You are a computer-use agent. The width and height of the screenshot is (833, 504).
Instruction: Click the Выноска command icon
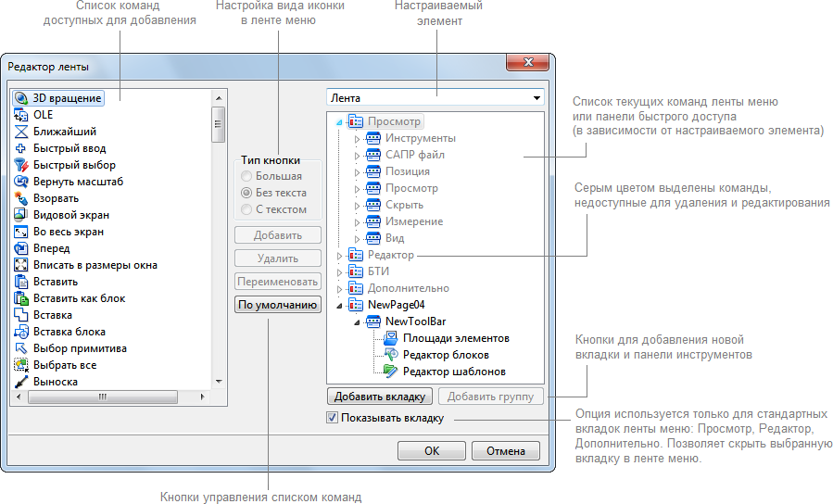pyautogui.click(x=20, y=382)
